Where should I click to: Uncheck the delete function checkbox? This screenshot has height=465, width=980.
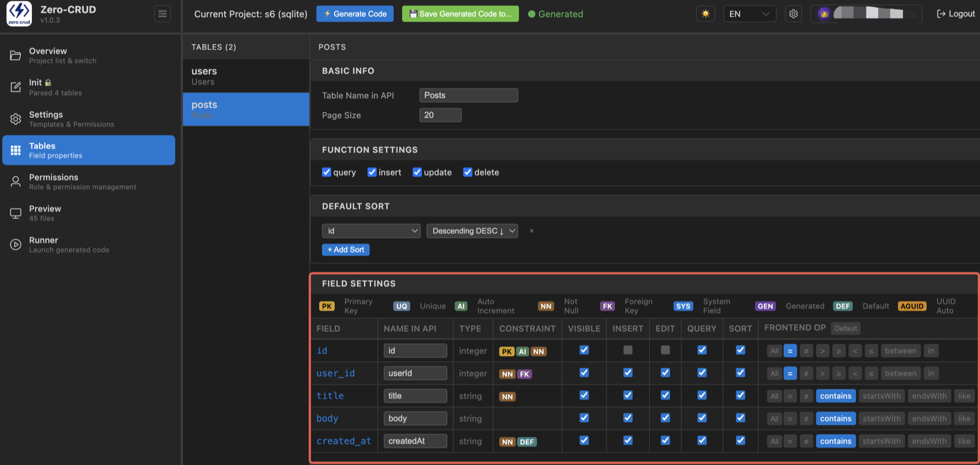[x=468, y=172]
